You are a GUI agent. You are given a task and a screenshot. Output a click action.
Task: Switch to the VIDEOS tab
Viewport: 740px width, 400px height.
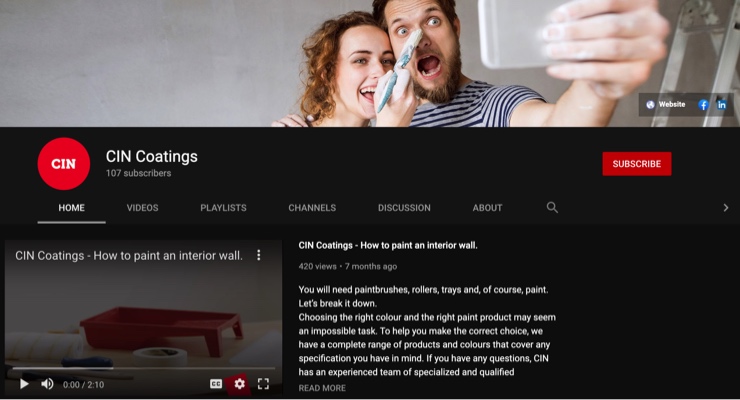pyautogui.click(x=143, y=208)
